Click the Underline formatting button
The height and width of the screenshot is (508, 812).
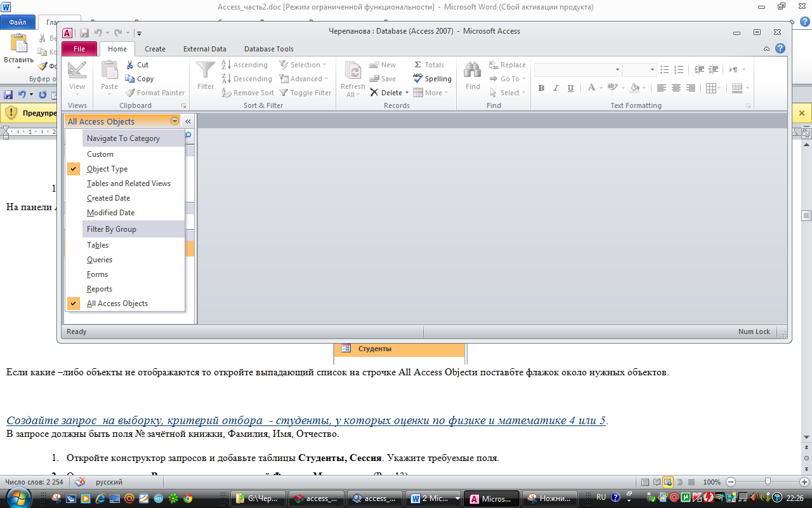coord(570,88)
